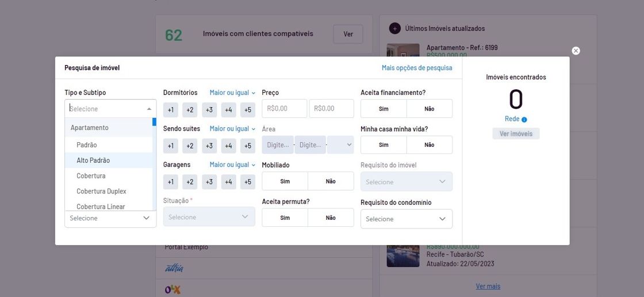The width and height of the screenshot is (644, 297).
Task: Click the Rede info icon
Action: (x=524, y=120)
